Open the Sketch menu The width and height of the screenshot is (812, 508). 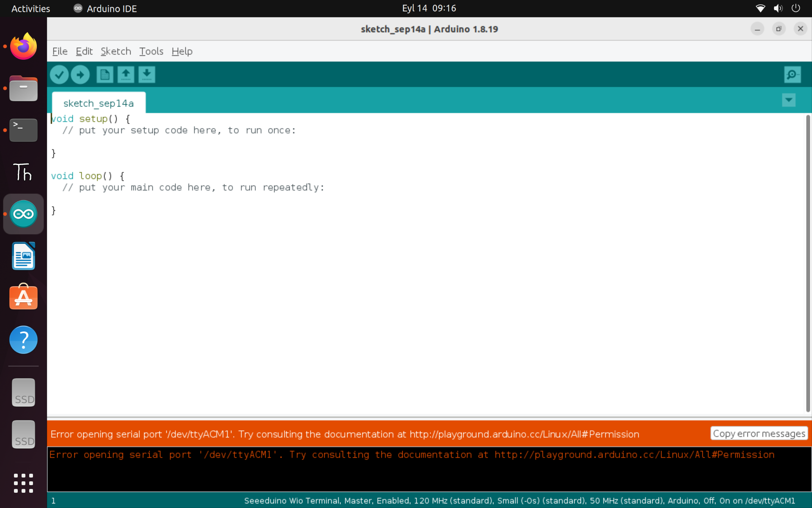(115, 51)
